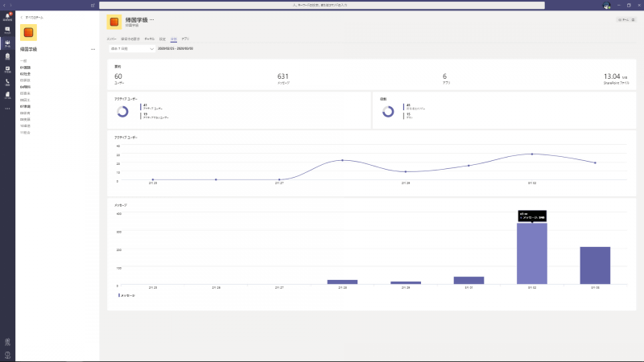The image size is (644, 362).
Task: Click the tallest bar in messages chart
Action: click(531, 253)
